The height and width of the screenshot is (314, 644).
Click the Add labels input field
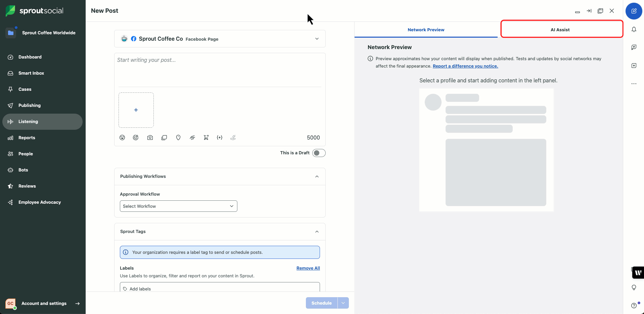tap(220, 287)
